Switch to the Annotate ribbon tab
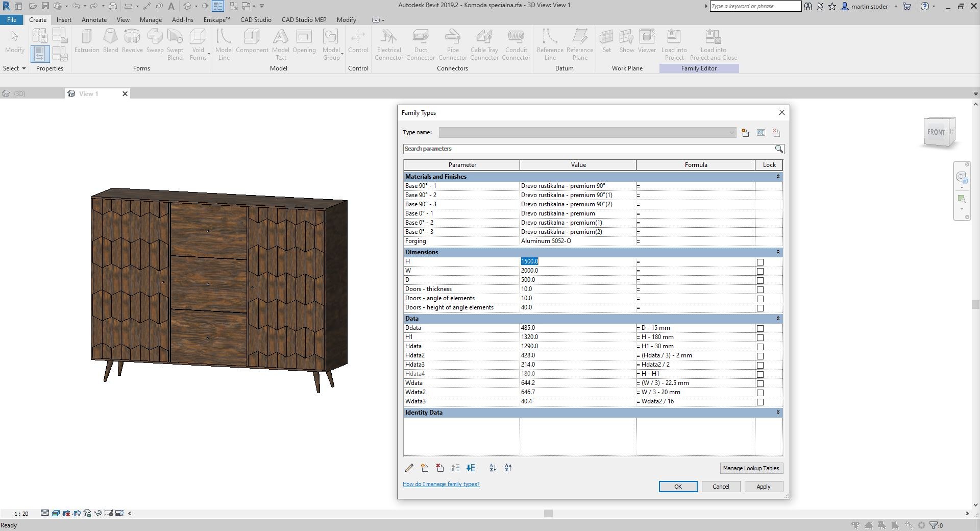 click(94, 20)
